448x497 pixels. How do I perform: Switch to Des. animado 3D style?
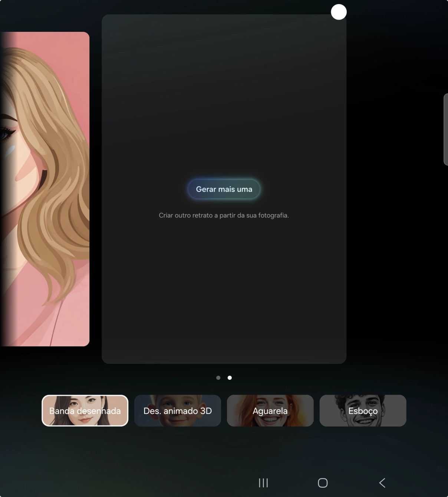(177, 411)
